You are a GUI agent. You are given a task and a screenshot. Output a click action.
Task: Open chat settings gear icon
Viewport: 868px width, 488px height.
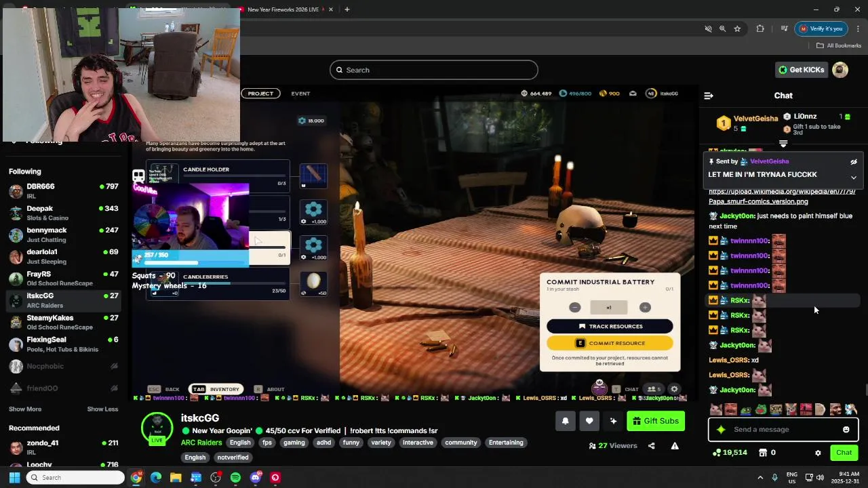[818, 453]
